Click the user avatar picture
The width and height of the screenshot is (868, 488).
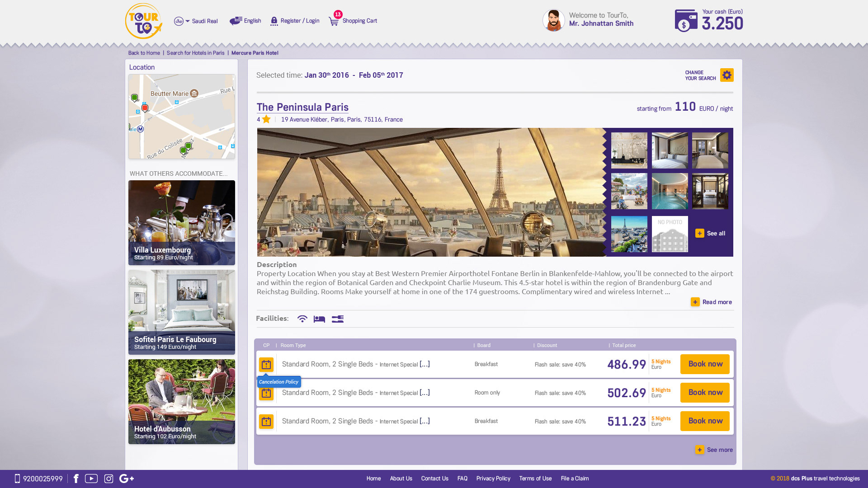click(553, 20)
